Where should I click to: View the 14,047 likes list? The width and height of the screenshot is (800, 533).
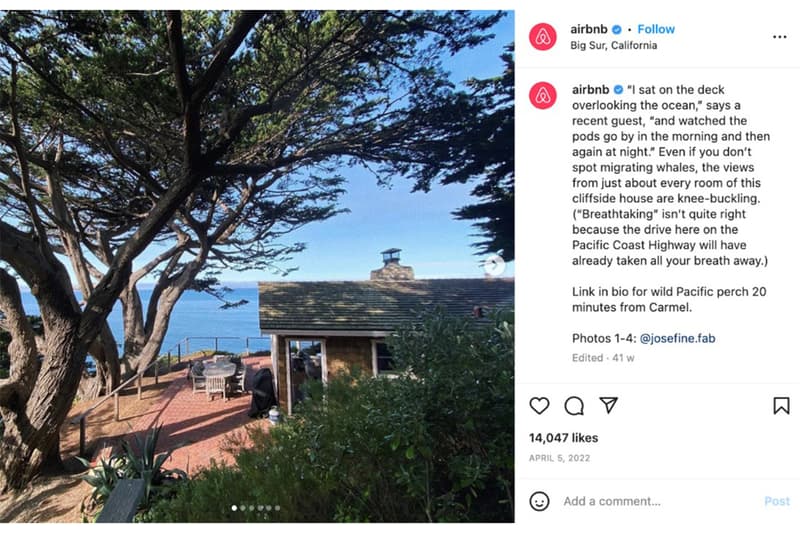tap(563, 437)
